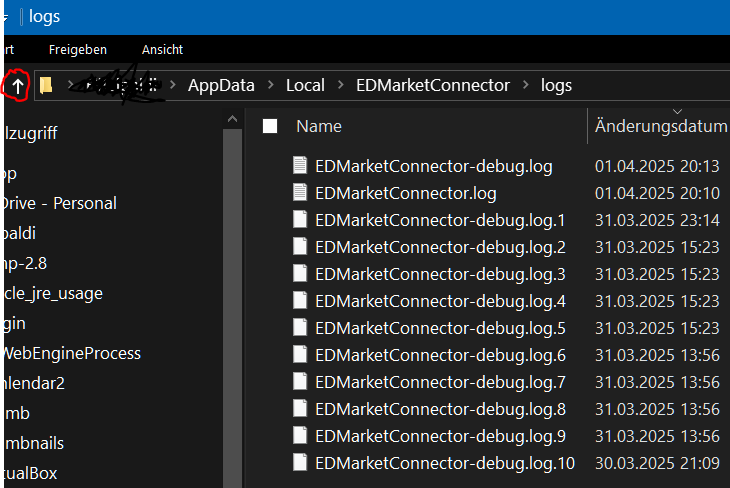Click navigation pane scroll-up arrow

[232, 119]
